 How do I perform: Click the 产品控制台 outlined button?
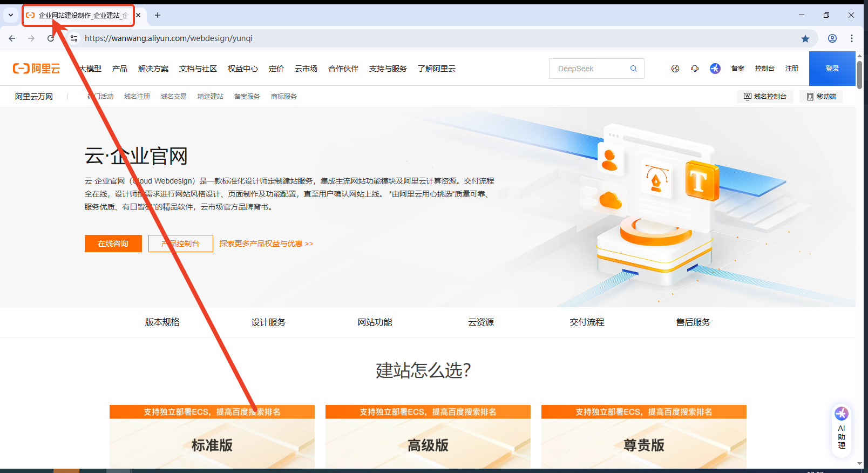[181, 244]
